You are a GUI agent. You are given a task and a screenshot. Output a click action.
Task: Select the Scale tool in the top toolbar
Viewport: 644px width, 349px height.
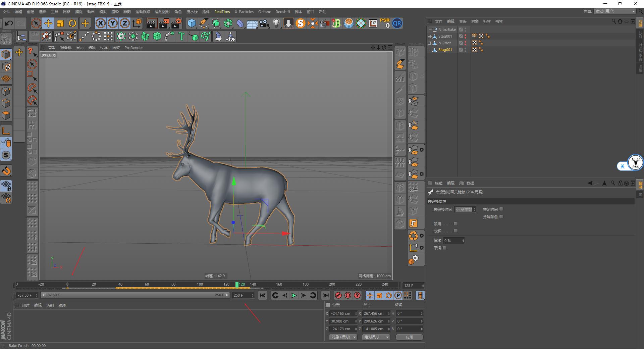[x=60, y=23]
